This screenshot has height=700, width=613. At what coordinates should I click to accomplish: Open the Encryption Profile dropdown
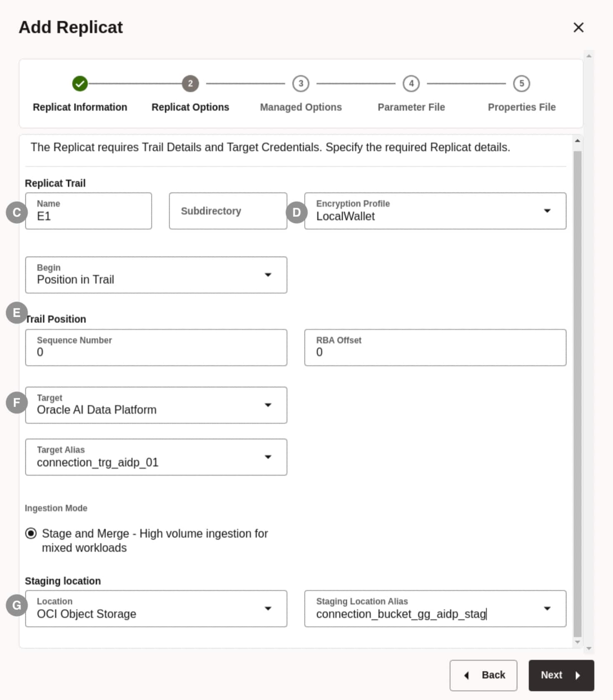coord(547,211)
